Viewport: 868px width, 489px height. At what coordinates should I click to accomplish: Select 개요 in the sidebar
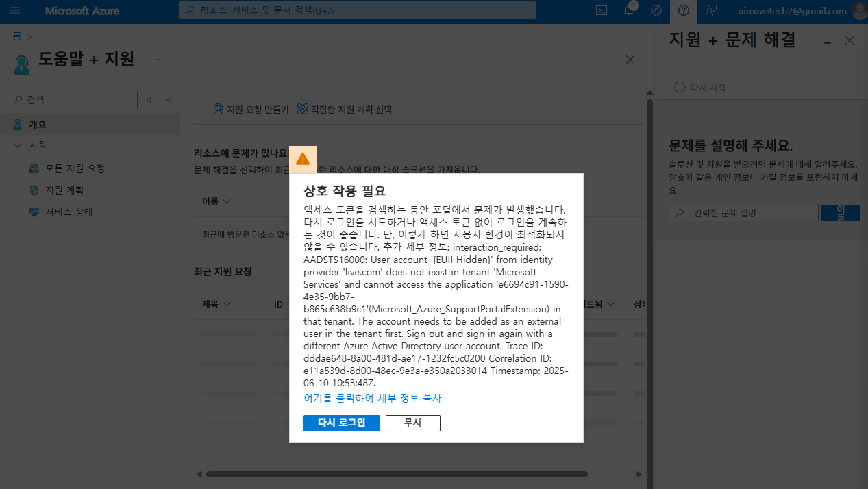click(90, 125)
